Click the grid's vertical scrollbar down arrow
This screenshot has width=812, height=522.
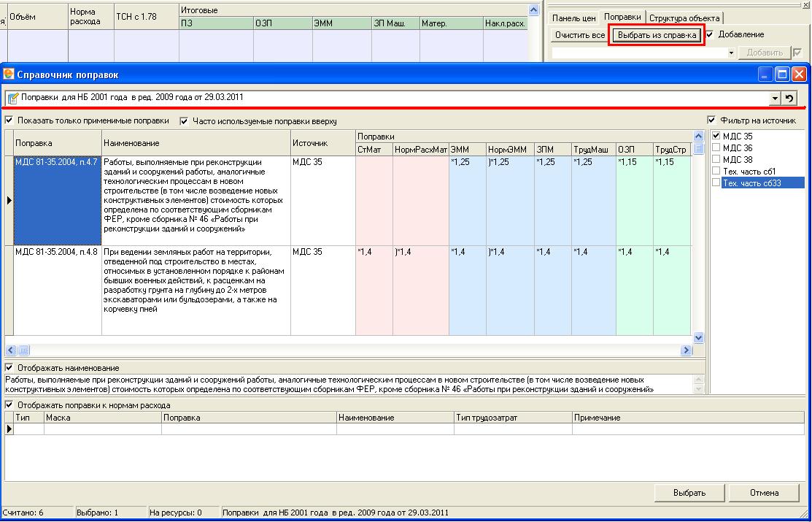point(698,337)
